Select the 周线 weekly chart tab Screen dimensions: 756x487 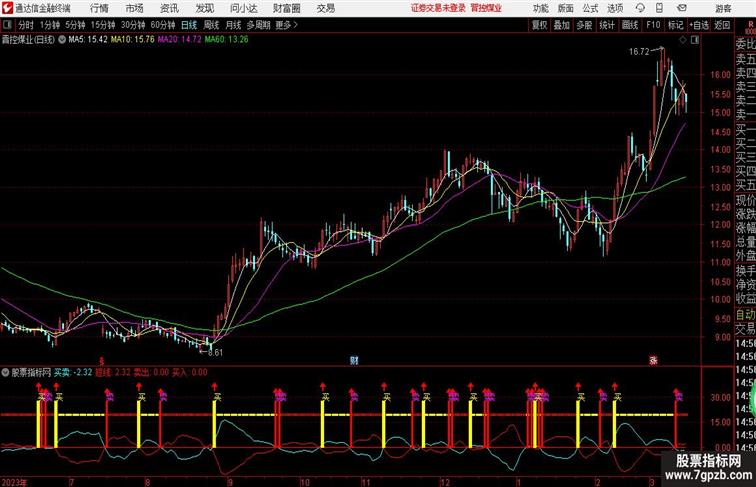tap(211, 25)
